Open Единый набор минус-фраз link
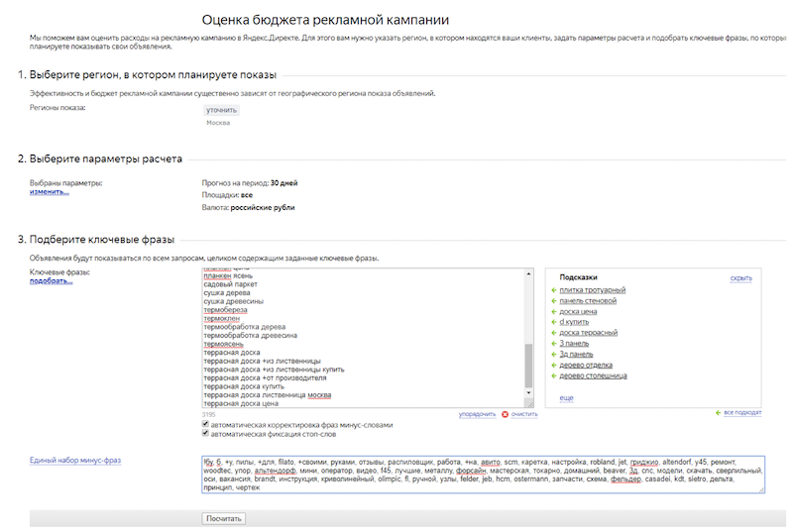Viewport: 793px width, 532px height. (75, 461)
